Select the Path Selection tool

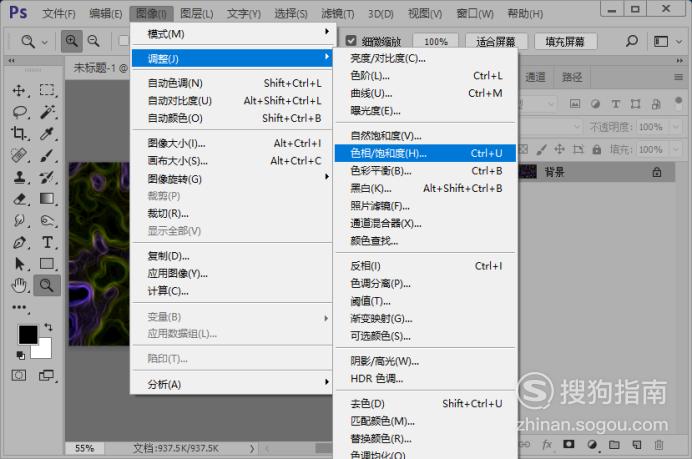pyautogui.click(x=19, y=263)
